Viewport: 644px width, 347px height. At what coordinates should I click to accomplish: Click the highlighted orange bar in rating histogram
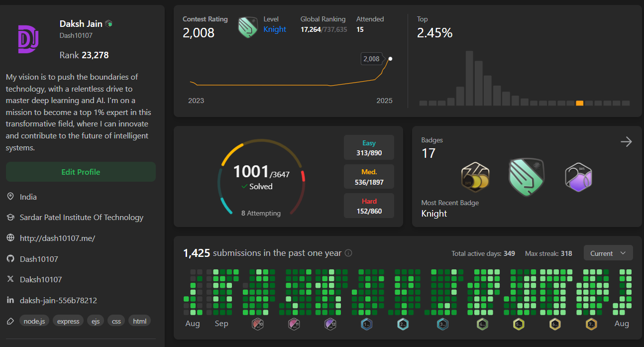click(579, 103)
